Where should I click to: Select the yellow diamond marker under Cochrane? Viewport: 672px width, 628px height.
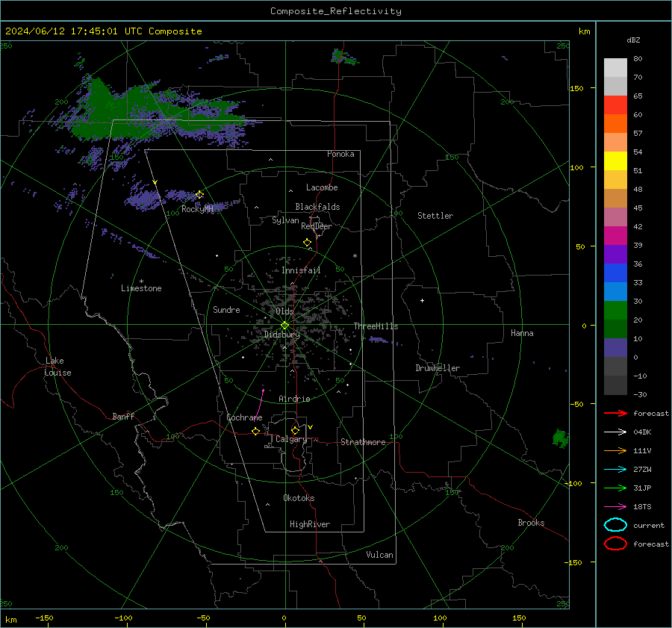coord(256,432)
